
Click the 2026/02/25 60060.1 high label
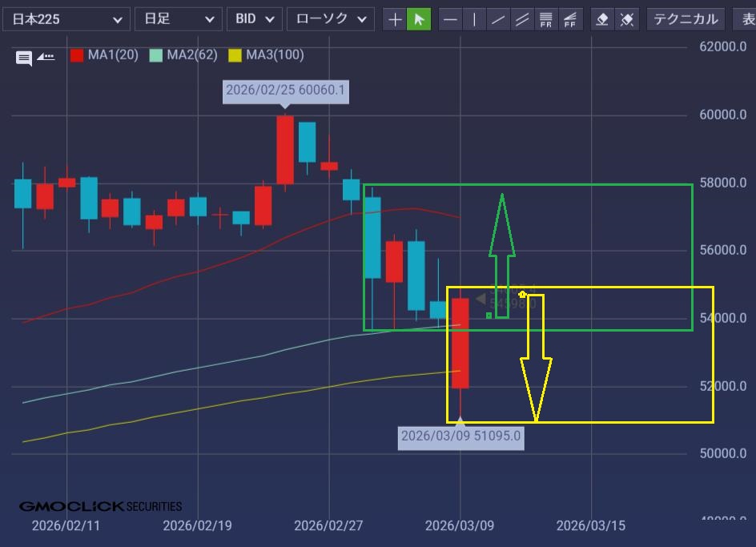(x=285, y=90)
